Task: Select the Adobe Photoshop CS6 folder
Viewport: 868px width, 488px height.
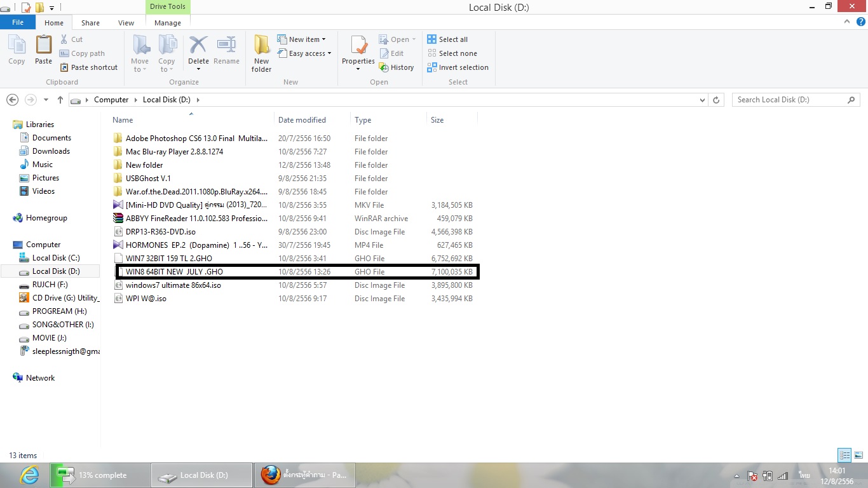Action: 196,139
